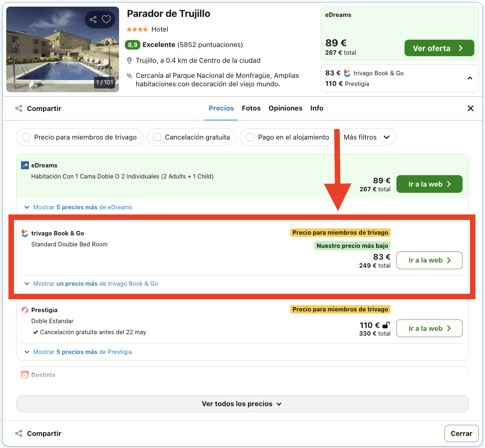Click the padlock icon beside Prestigia's price
485x448 pixels.
coord(385,325)
